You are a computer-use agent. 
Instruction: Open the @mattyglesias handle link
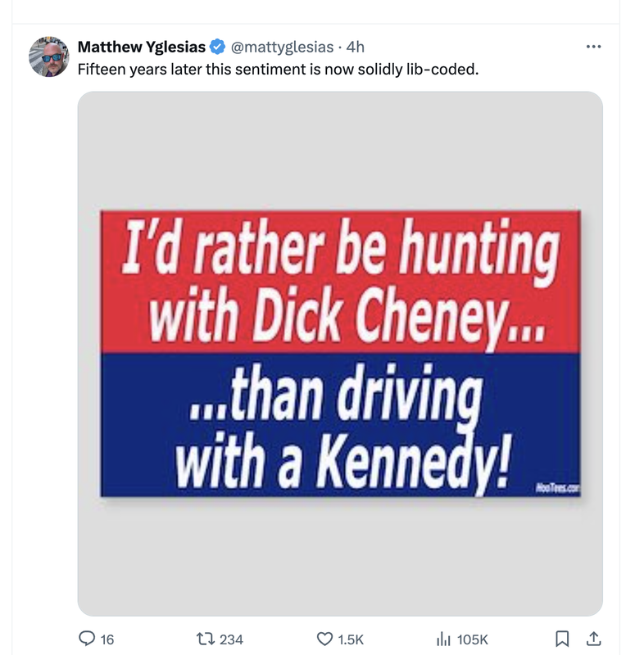tap(282, 47)
